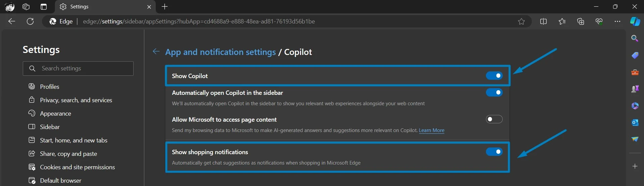Turn off Show shopping notifications
The width and height of the screenshot is (644, 186).
pos(494,152)
